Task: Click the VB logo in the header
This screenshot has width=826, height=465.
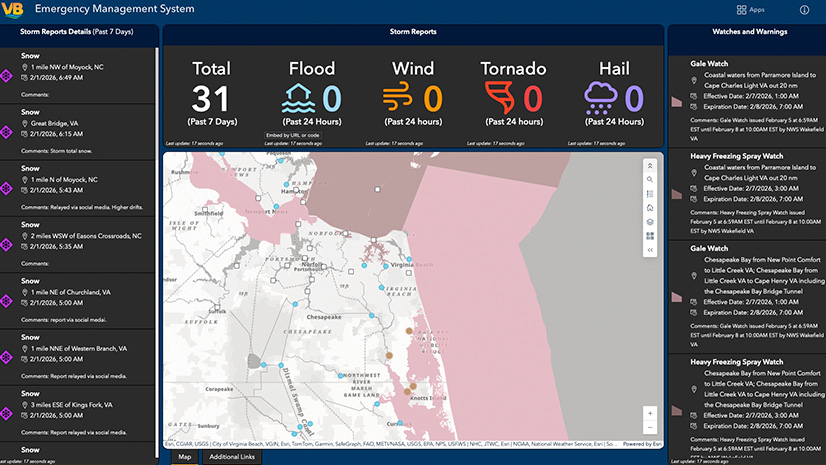Action: pyautogui.click(x=12, y=9)
